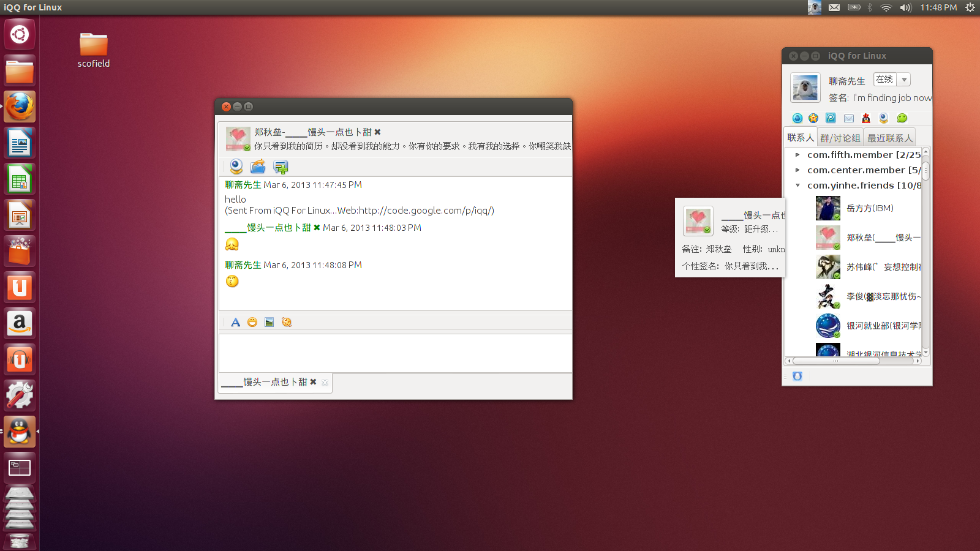The image size is (980, 551).
Task: Expand the com.fifth.member group
Action: pyautogui.click(x=797, y=155)
